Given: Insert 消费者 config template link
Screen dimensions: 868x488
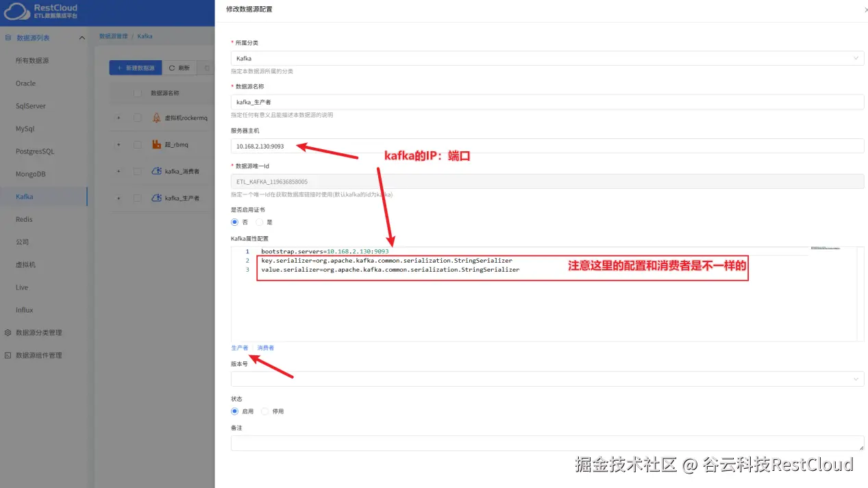Looking at the screenshot, I should point(266,348).
